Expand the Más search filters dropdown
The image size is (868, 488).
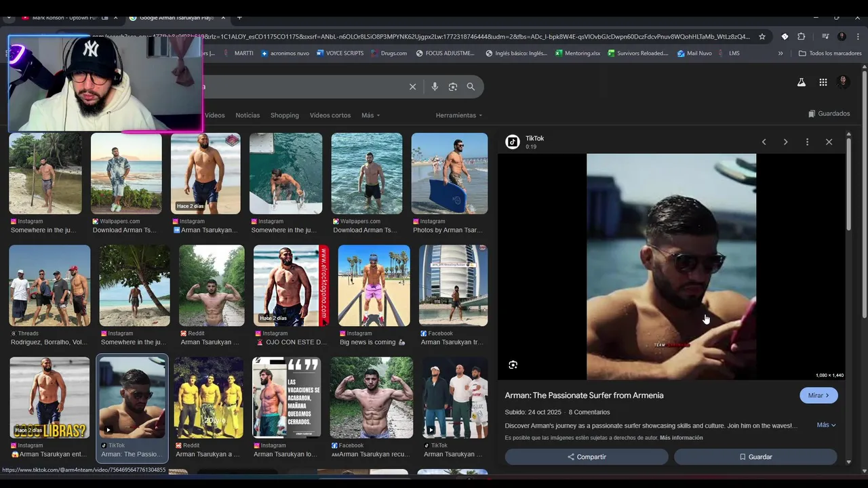[x=370, y=115]
